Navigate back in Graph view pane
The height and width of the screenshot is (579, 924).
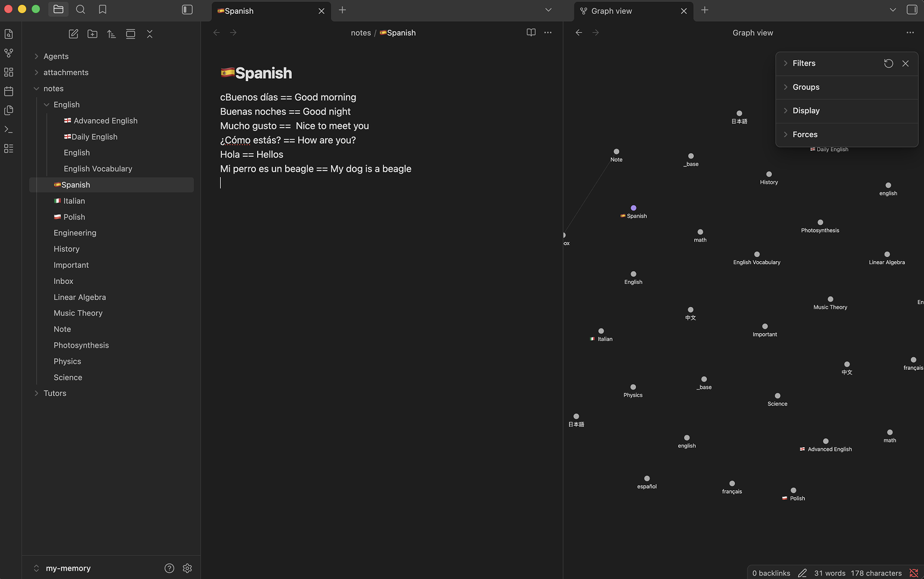(579, 33)
